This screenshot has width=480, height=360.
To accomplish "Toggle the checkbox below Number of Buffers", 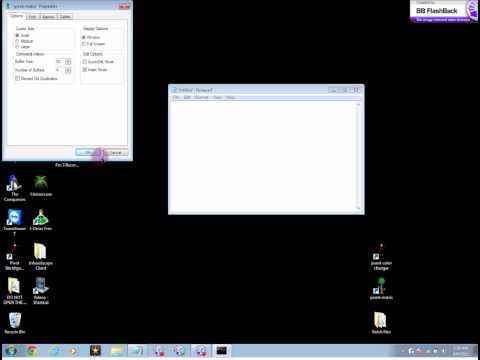I will click(x=17, y=78).
